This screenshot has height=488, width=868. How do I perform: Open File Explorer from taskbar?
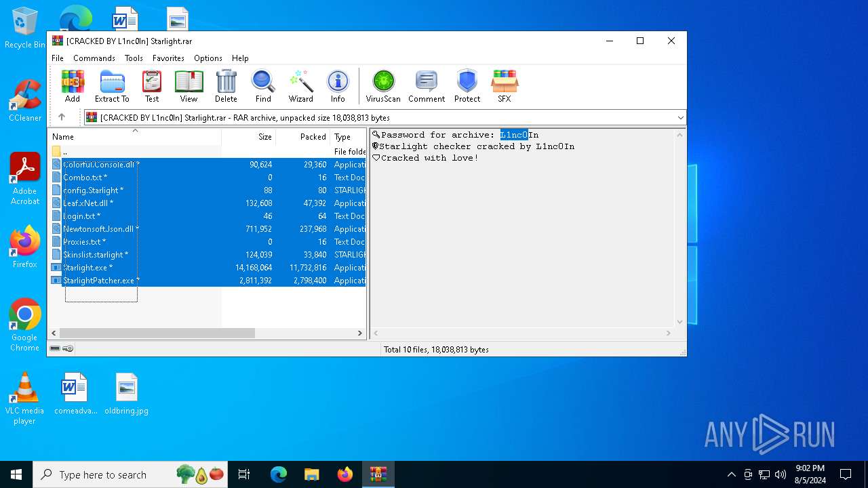click(x=312, y=474)
